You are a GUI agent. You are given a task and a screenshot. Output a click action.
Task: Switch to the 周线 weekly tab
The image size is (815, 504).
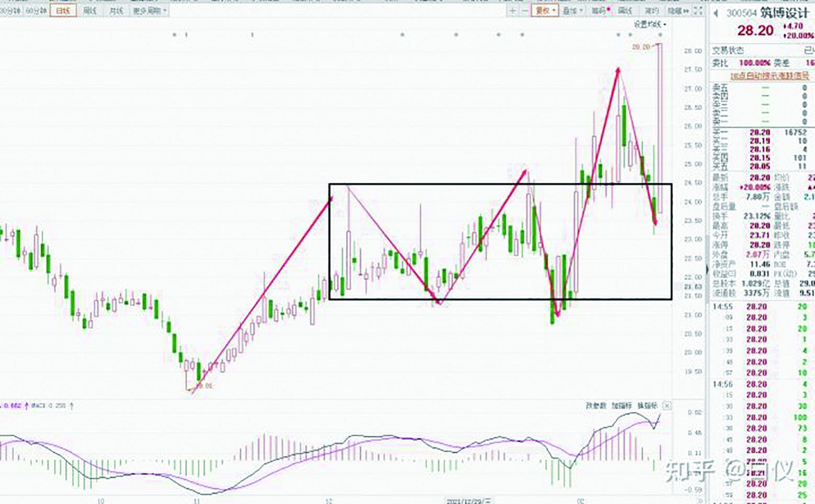(90, 11)
